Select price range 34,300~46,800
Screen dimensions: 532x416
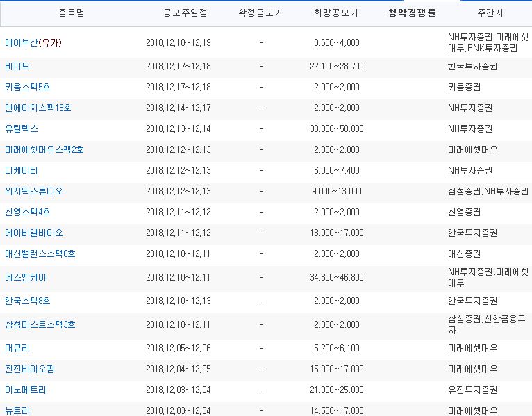click(337, 278)
